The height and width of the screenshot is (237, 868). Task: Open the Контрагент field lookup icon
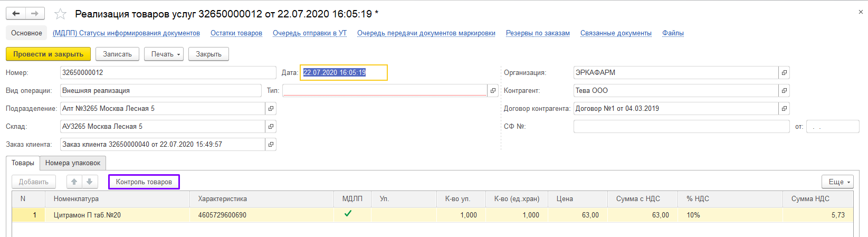pyautogui.click(x=784, y=91)
